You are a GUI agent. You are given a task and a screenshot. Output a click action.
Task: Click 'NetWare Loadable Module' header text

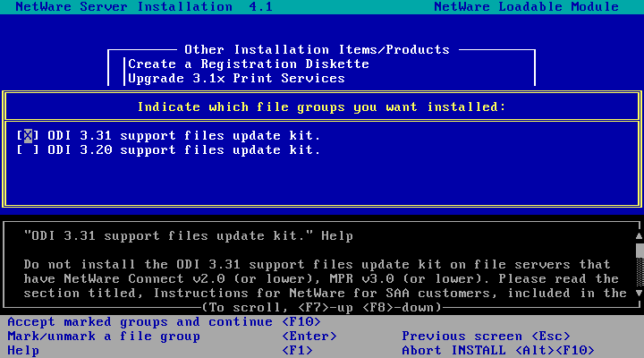pyautogui.click(x=526, y=7)
